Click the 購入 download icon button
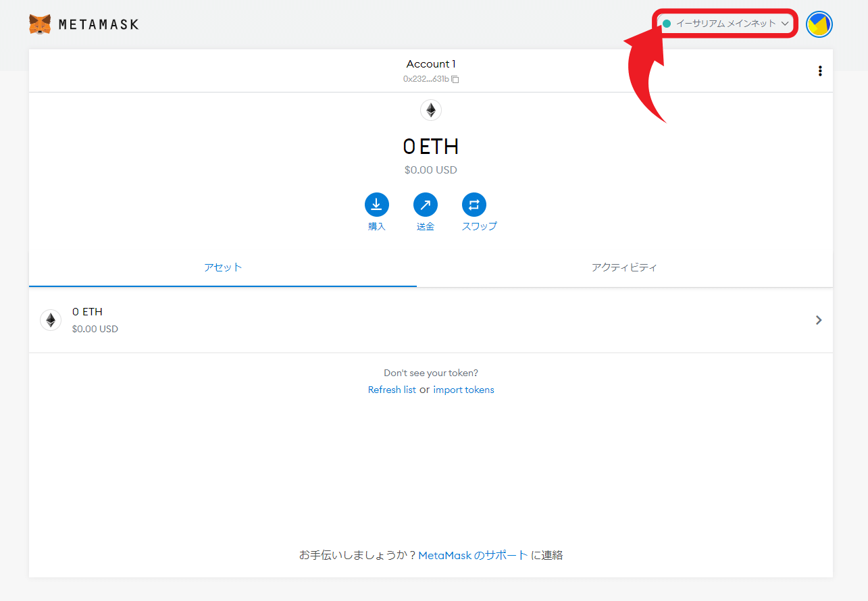868x601 pixels. tap(377, 205)
